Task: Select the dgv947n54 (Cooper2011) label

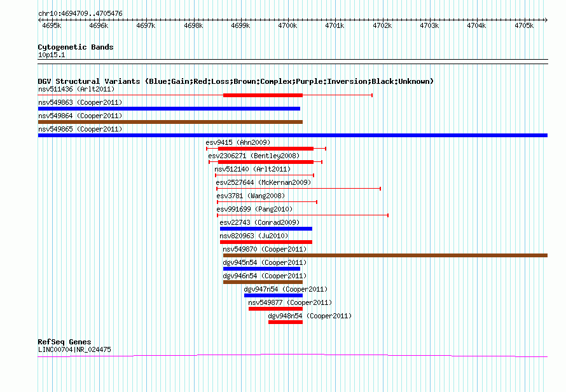Action: tap(286, 289)
